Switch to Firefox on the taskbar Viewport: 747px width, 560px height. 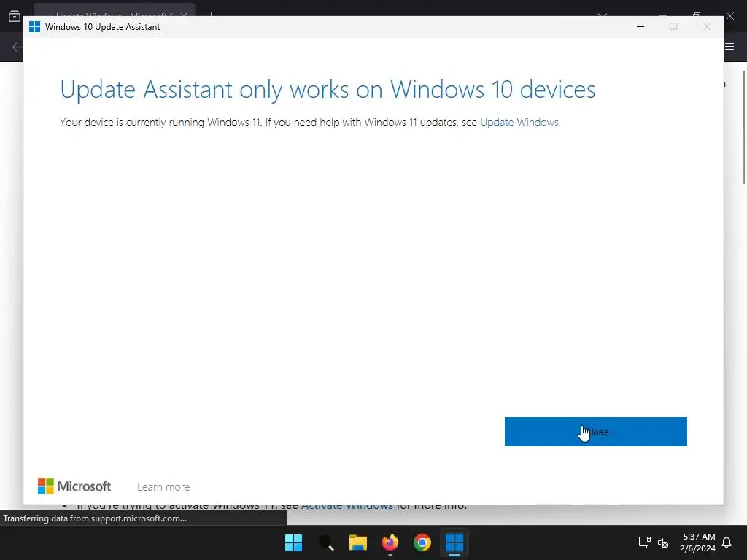(x=390, y=542)
